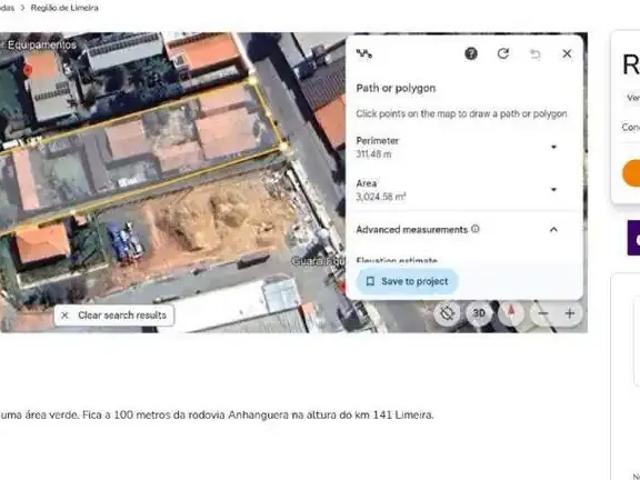The image size is (640, 480).
Task: Switch the map to 3D view
Action: click(478, 313)
